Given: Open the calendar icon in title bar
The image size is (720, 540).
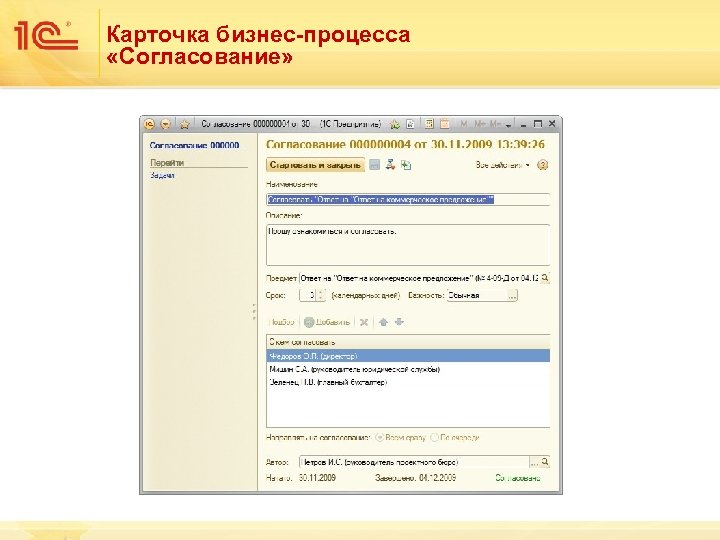Looking at the screenshot, I should tap(444, 124).
